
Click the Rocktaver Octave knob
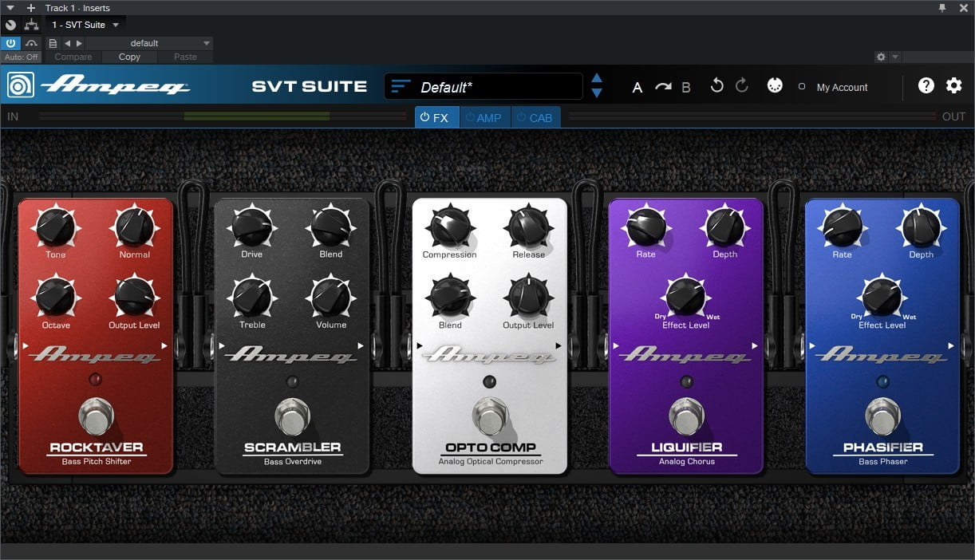[x=56, y=297]
